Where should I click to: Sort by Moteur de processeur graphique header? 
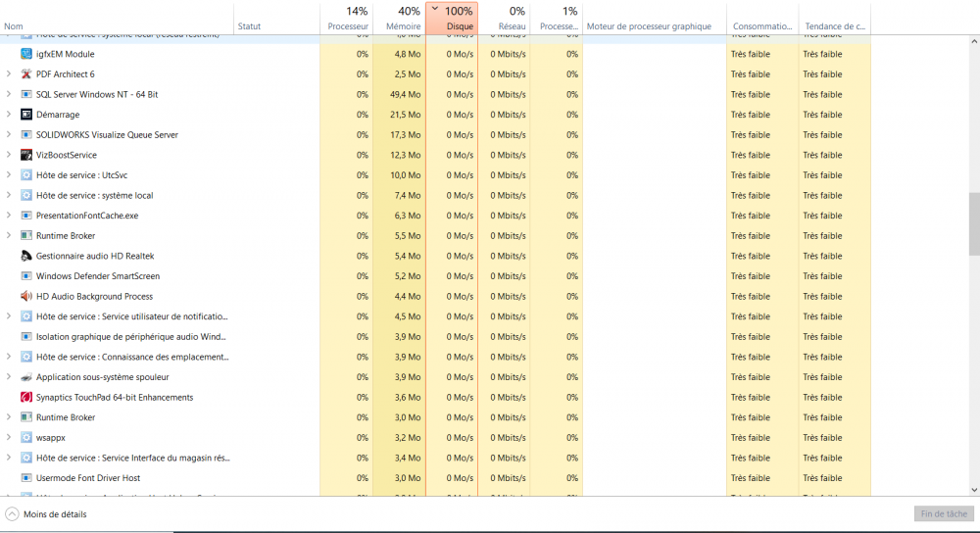[x=655, y=18]
